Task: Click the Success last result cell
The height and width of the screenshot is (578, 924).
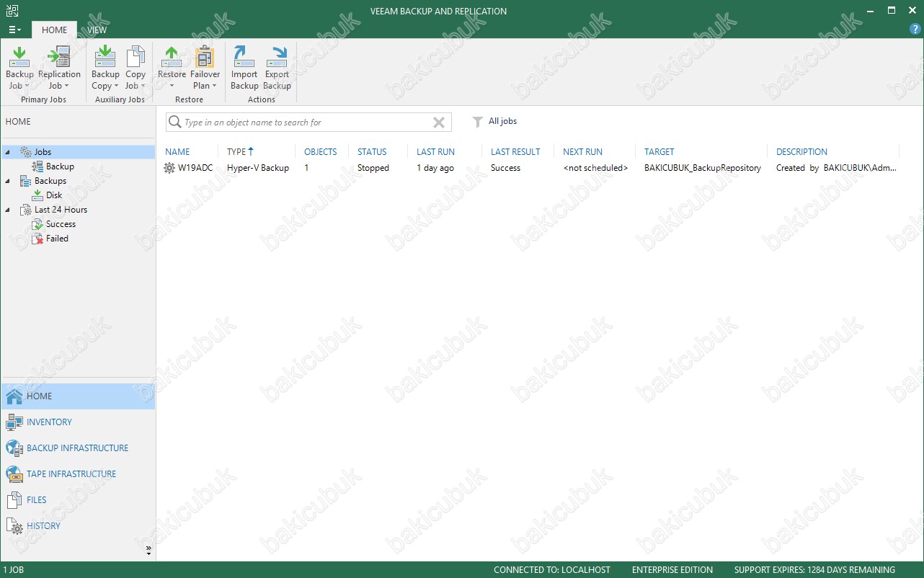Action: coord(505,168)
